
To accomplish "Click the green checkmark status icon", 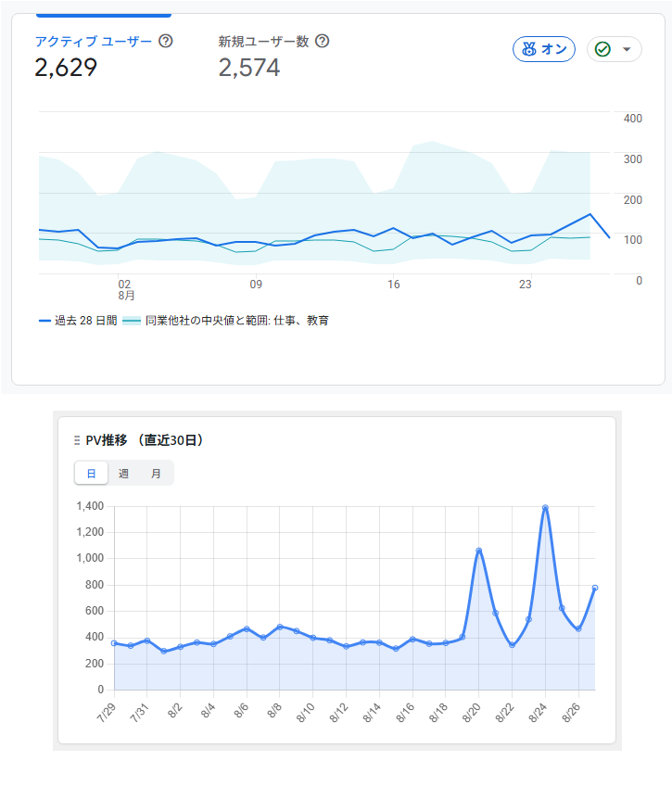I will click(x=602, y=49).
